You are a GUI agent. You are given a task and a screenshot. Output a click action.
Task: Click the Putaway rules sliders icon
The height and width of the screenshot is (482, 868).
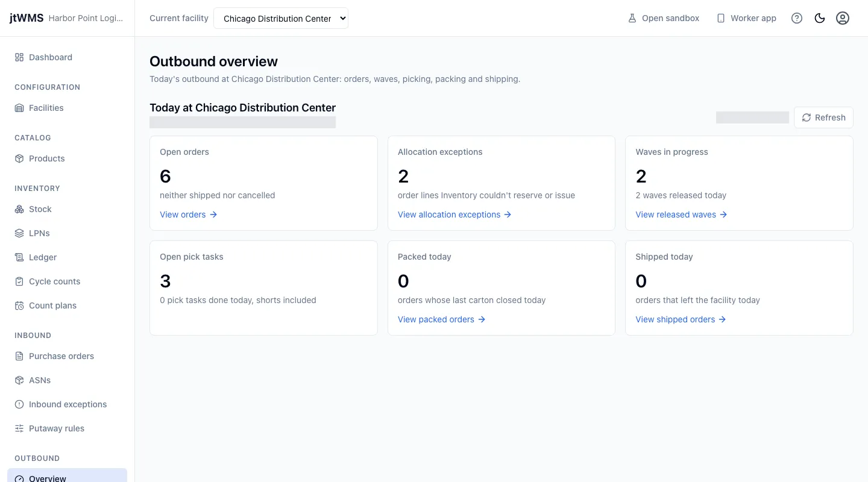19,428
